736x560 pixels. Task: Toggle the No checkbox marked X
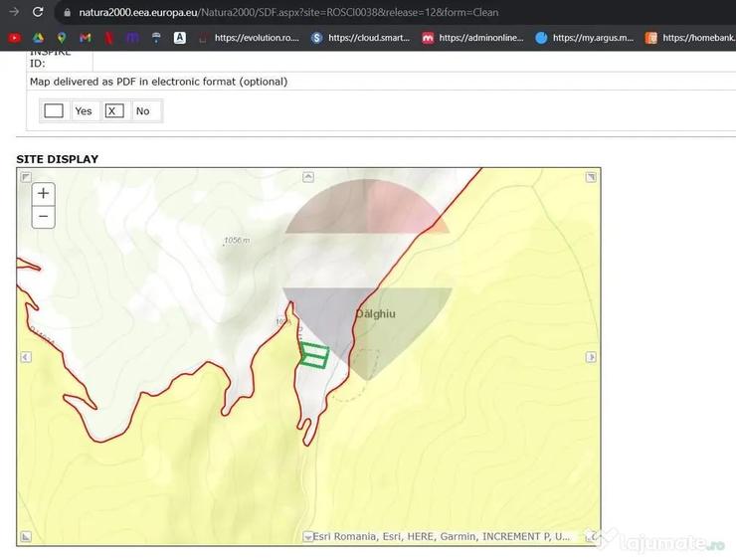[114, 110]
